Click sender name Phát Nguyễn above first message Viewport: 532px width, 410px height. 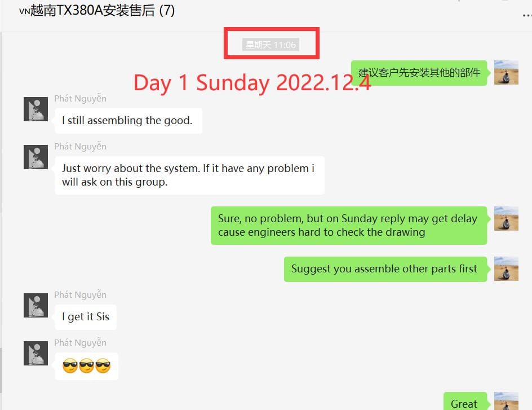[x=81, y=99]
